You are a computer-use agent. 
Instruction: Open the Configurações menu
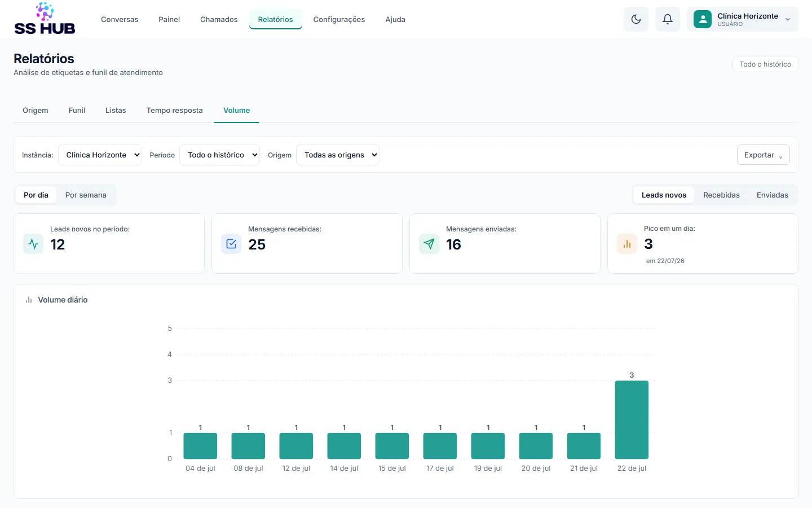tap(339, 19)
